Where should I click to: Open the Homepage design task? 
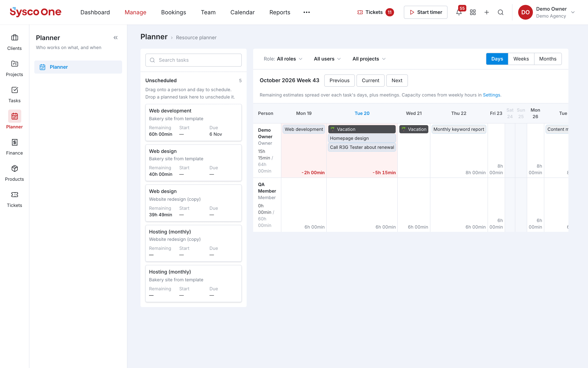362,138
